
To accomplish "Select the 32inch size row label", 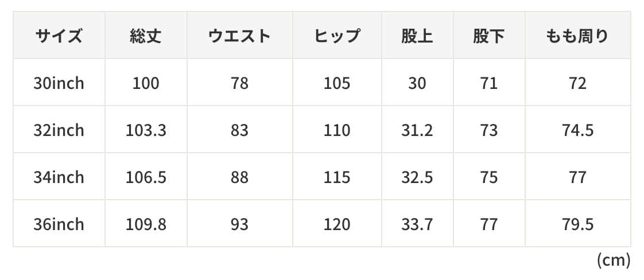I will pyautogui.click(x=59, y=130).
